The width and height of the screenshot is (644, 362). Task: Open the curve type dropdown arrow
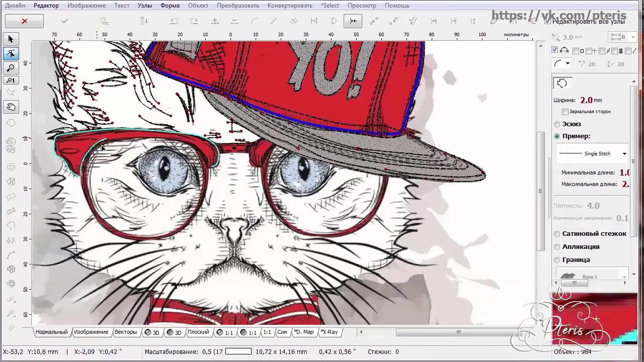(568, 64)
